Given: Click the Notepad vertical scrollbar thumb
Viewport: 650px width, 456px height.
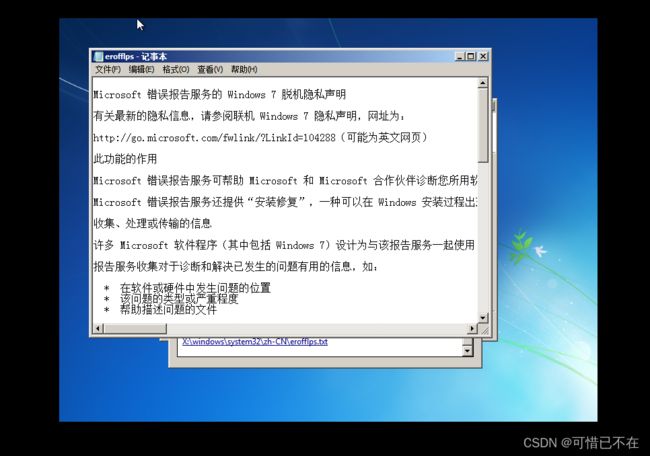Looking at the screenshot, I should [483, 125].
